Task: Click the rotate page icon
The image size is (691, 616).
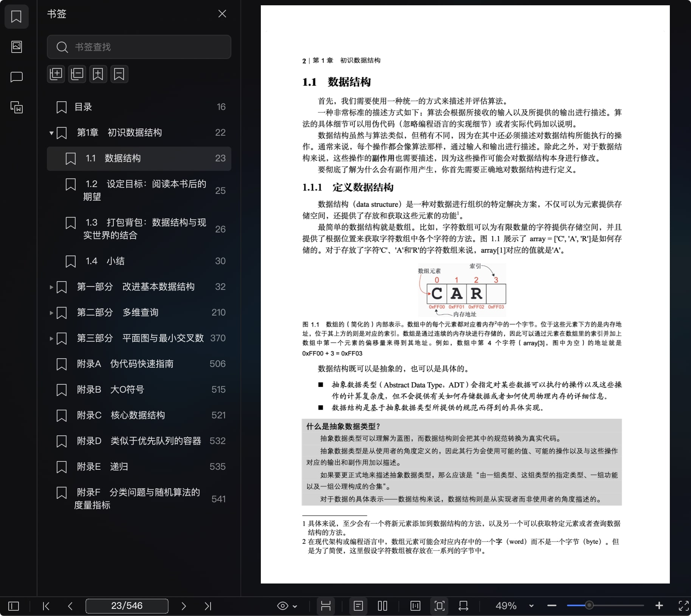Action: coord(463,606)
